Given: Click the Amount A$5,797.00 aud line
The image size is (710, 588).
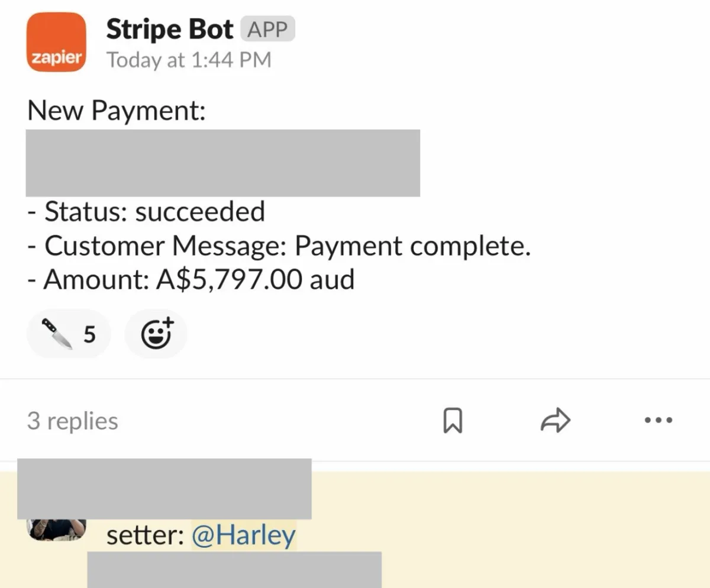Looking at the screenshot, I should point(191,279).
